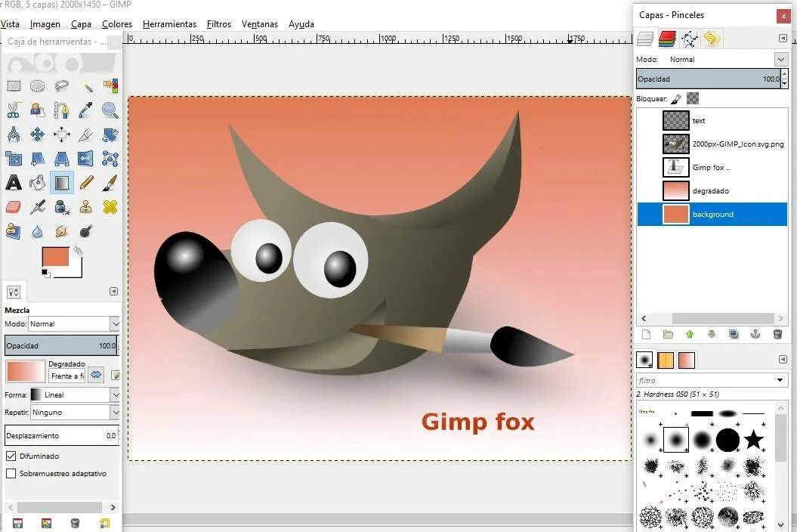Open layer Modo dropdown in Capas panel
Screen dimensions: 797x532
(780, 59)
